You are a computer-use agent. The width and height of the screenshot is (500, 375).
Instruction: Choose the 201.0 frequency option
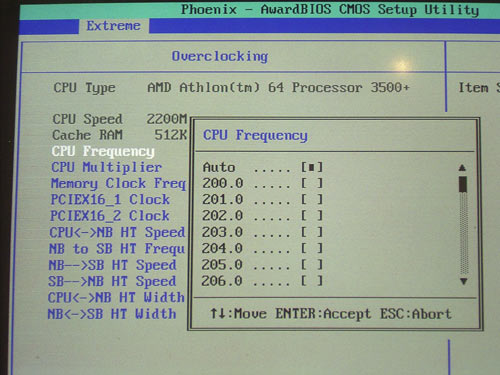click(x=263, y=199)
